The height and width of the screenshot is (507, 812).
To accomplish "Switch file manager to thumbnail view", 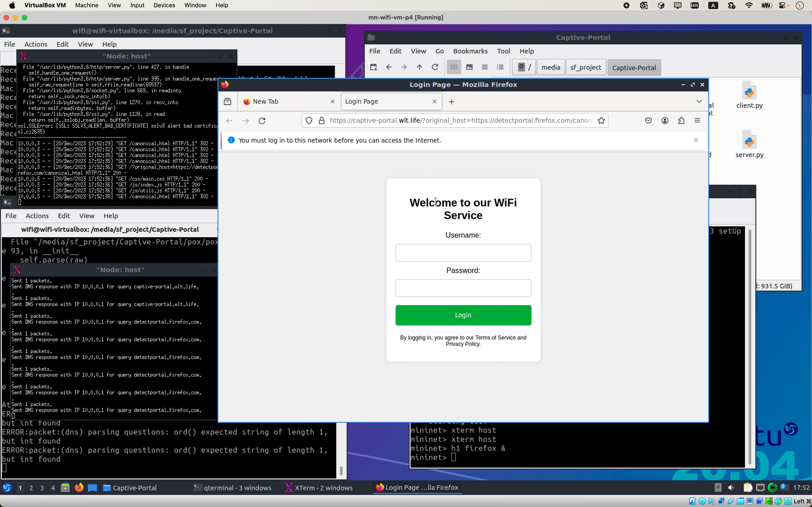I will pos(469,67).
